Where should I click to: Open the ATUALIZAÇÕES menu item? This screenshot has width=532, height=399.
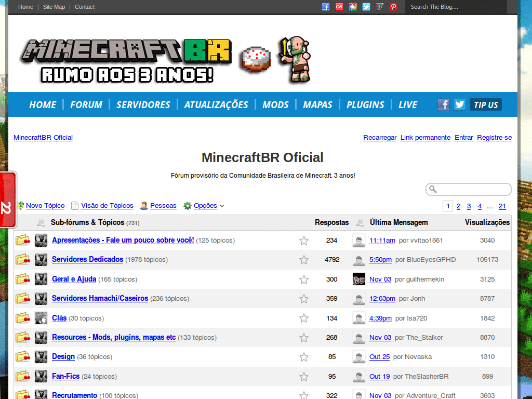tap(216, 105)
